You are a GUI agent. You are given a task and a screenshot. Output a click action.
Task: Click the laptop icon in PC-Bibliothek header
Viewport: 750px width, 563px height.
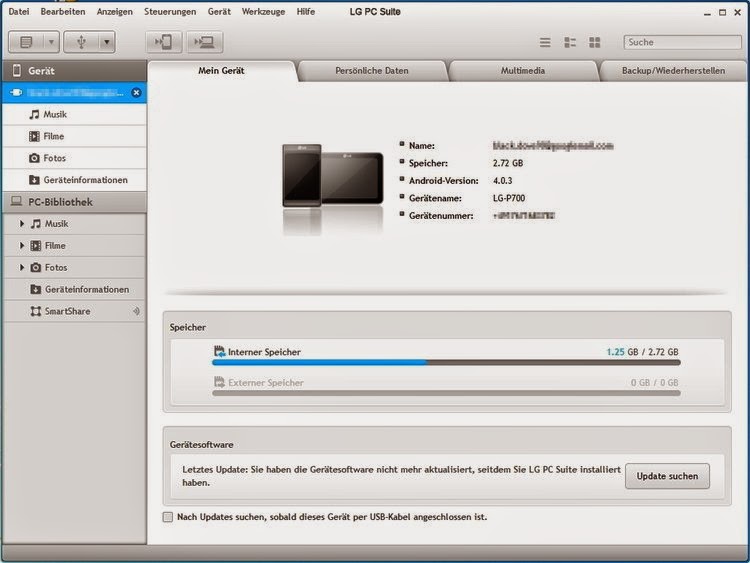16,201
